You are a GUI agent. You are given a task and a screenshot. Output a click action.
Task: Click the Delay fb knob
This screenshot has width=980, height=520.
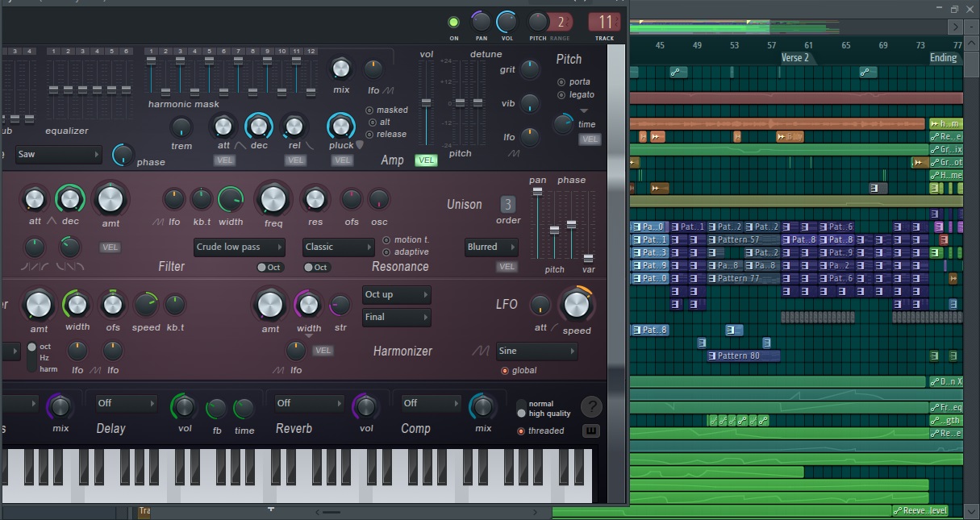[216, 409]
